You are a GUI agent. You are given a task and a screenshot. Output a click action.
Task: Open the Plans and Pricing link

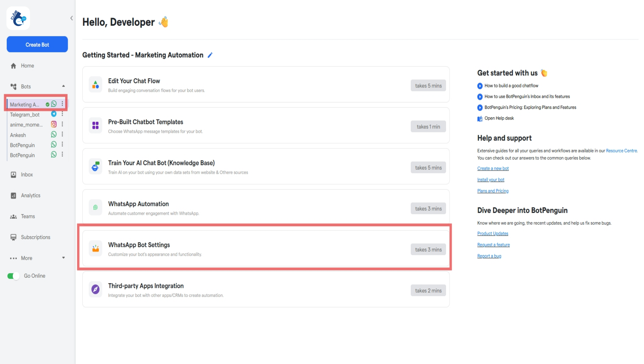(493, 191)
